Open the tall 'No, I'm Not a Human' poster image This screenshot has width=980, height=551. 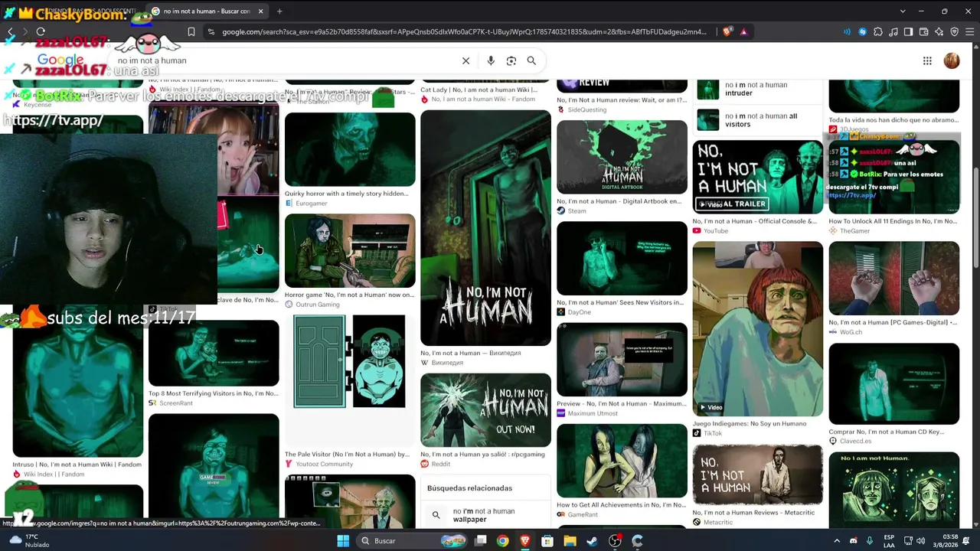click(x=485, y=228)
